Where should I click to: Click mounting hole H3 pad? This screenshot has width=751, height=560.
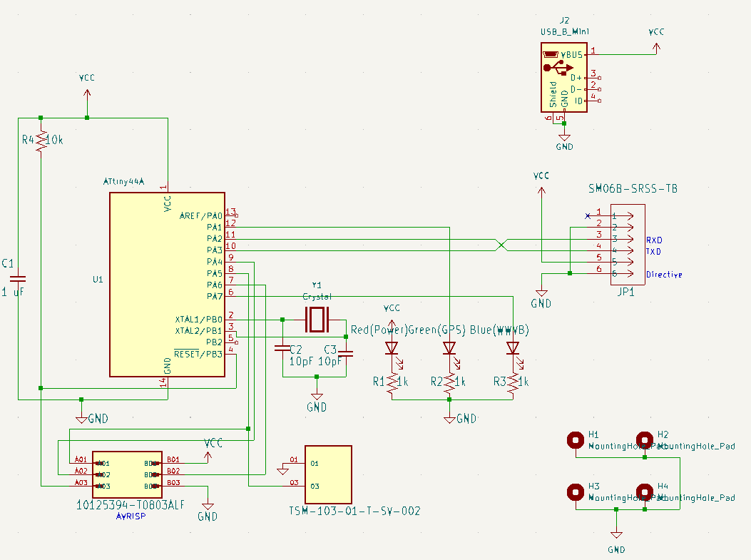point(576,492)
